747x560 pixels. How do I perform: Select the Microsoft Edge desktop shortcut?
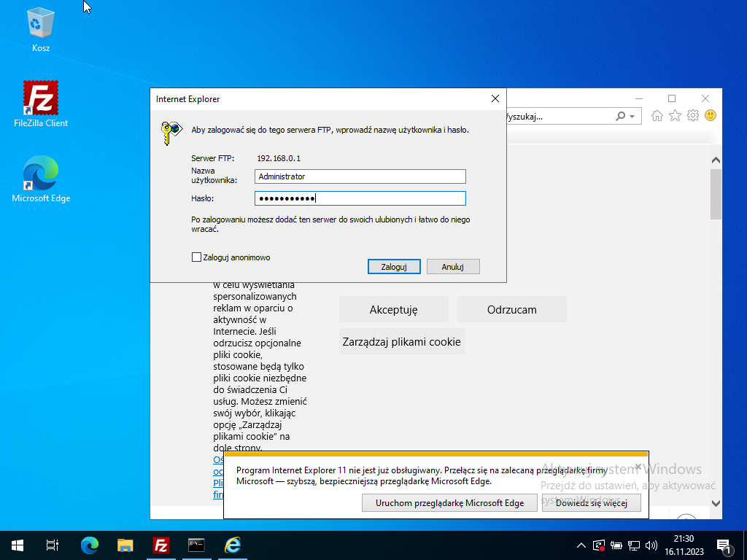(41, 179)
